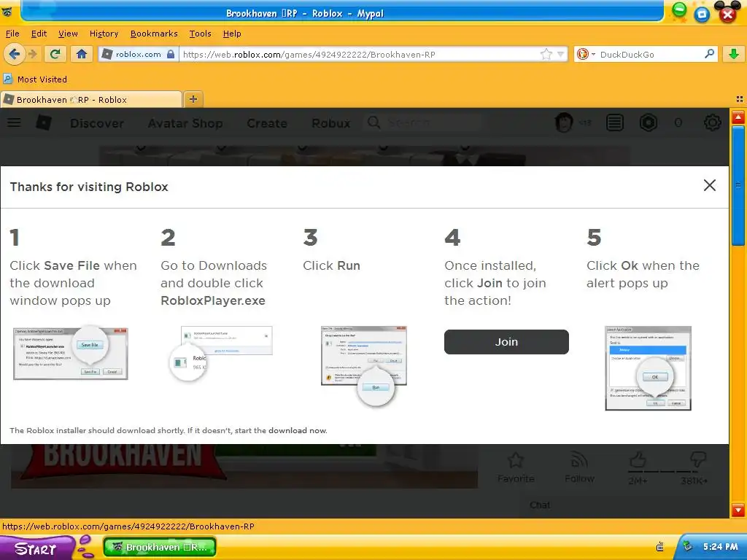Open the Start menu
The width and height of the screenshot is (747, 560).
37,548
